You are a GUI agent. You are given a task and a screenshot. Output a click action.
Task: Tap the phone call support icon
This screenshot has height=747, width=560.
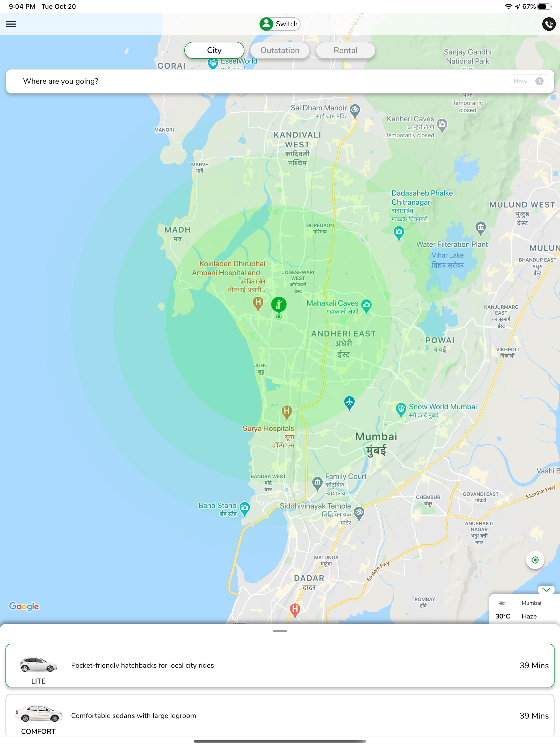549,24
